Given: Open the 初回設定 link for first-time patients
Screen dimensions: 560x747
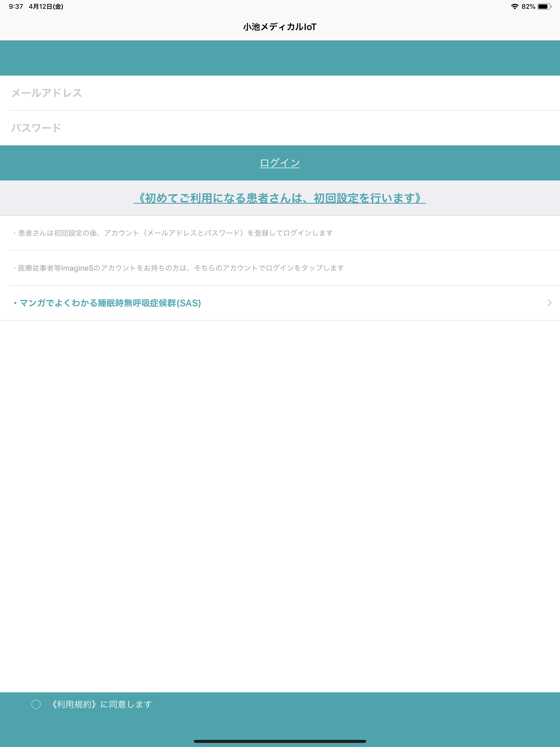Looking at the screenshot, I should point(280,199).
